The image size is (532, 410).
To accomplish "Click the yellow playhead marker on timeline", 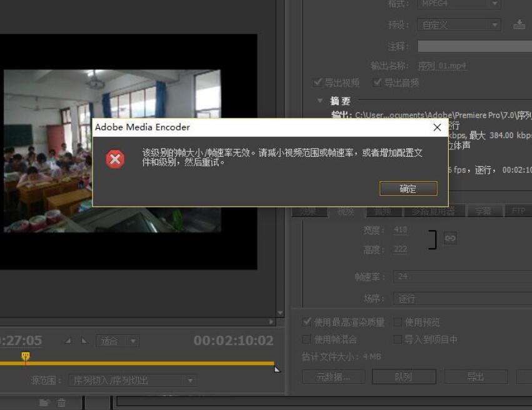I will click(x=26, y=356).
